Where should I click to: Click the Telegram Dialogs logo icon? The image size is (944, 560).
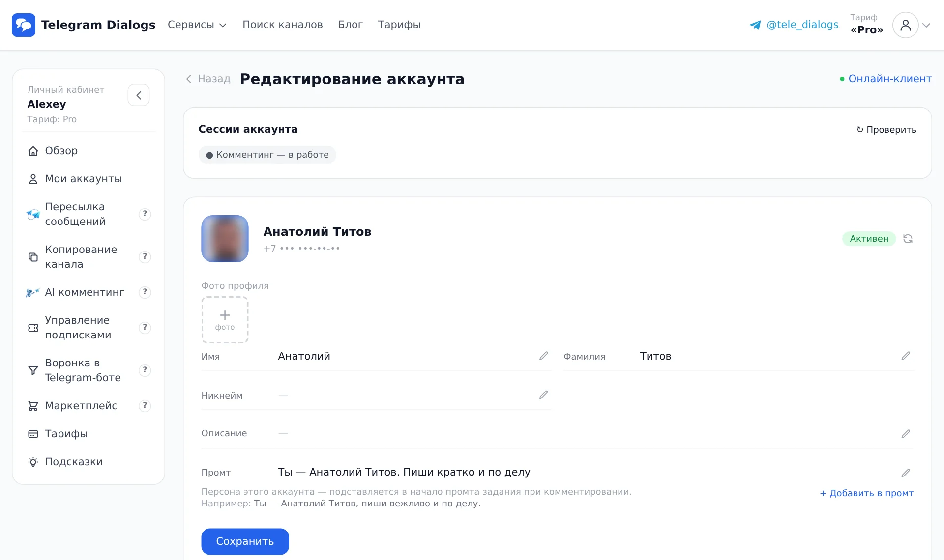point(24,25)
